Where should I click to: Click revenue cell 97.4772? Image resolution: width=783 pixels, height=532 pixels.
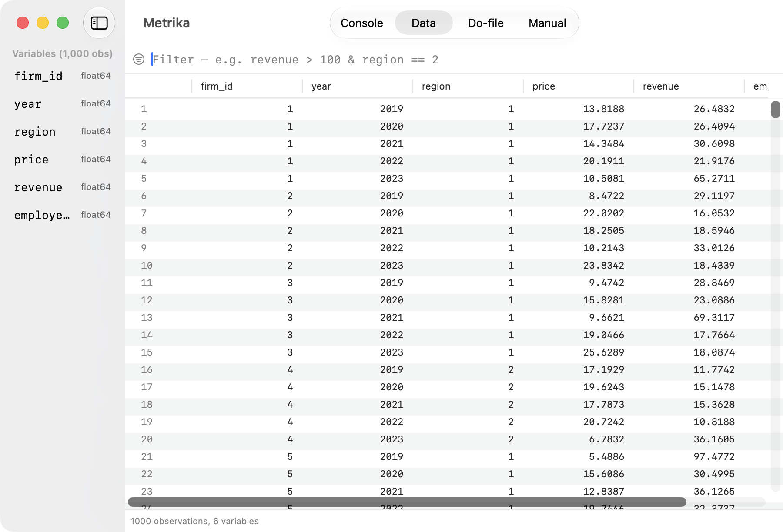pos(714,456)
